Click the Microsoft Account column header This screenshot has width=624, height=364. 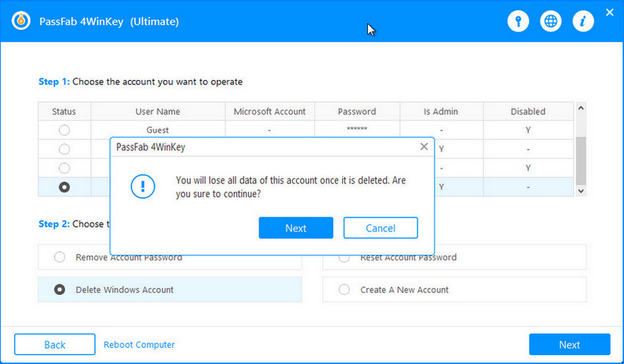(x=269, y=112)
